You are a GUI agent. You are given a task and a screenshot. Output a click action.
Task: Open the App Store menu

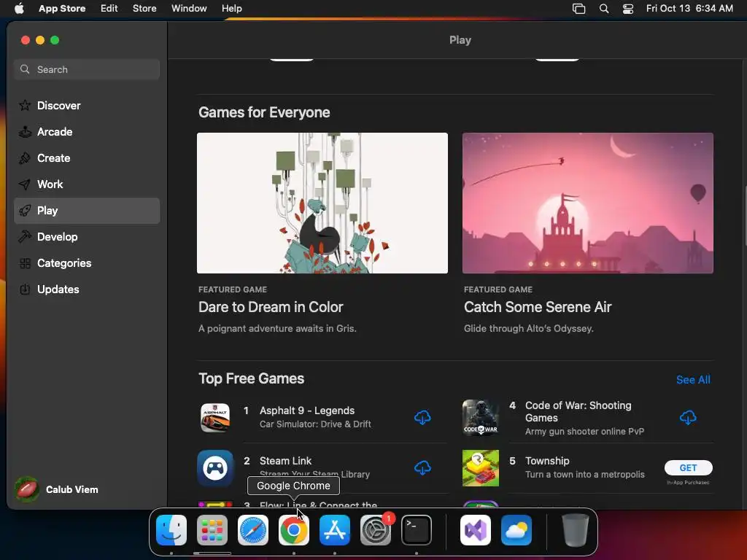(62, 8)
